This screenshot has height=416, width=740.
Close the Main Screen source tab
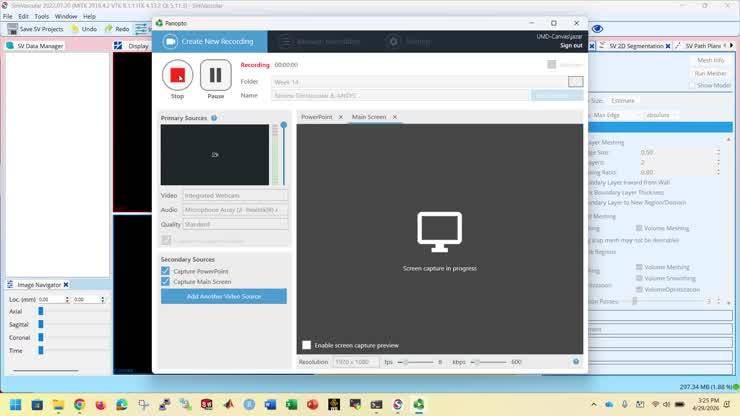tap(395, 117)
